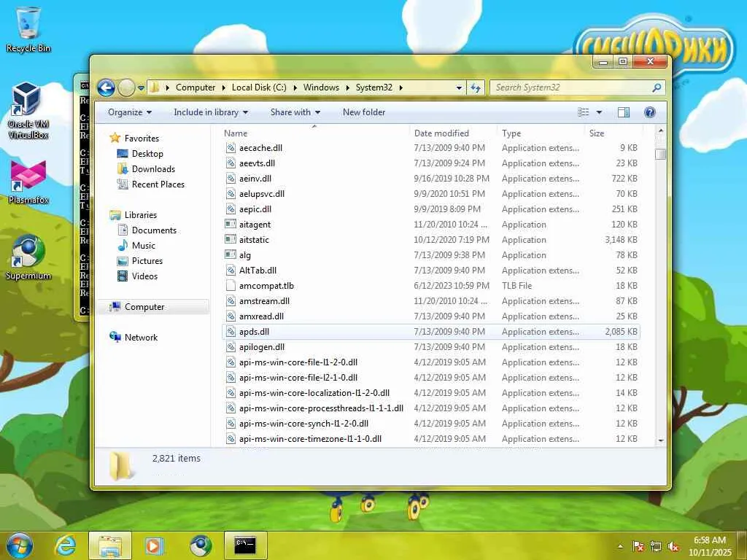Open the Include in library menu
747x560 pixels.
(211, 112)
